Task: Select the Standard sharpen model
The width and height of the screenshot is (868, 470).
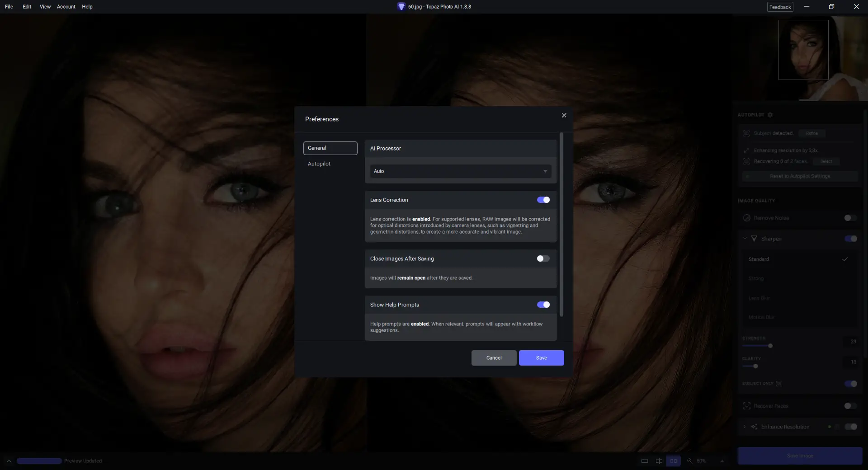Action: pos(799,259)
